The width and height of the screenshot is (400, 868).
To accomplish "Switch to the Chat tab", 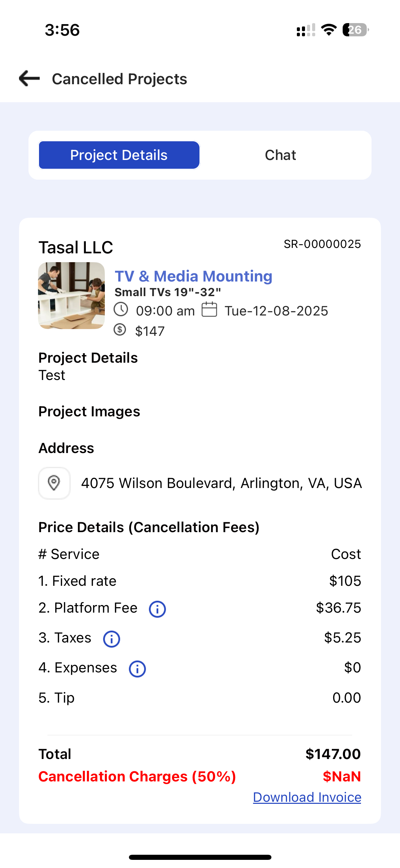I will click(x=280, y=155).
